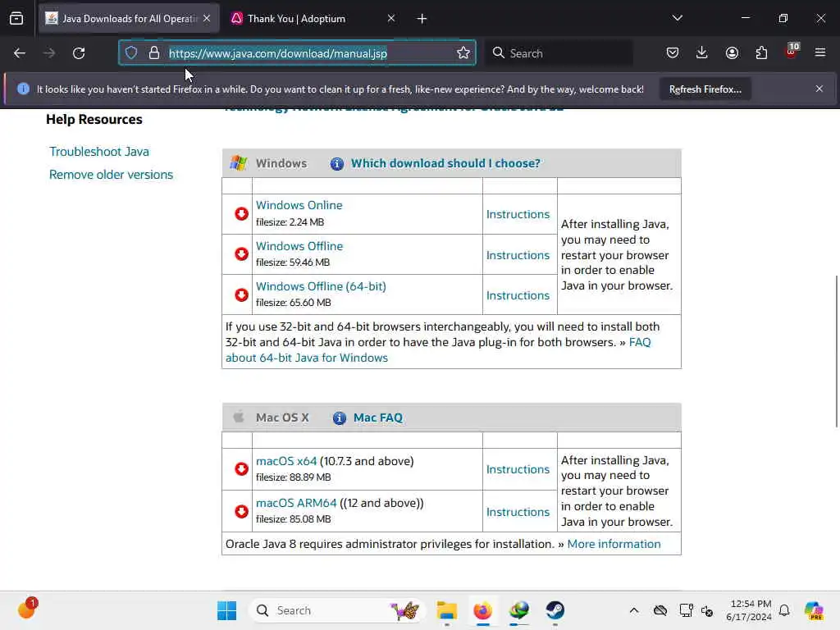Image resolution: width=840 pixels, height=630 pixels.
Task: Open Remove older versions link
Action: point(111,175)
